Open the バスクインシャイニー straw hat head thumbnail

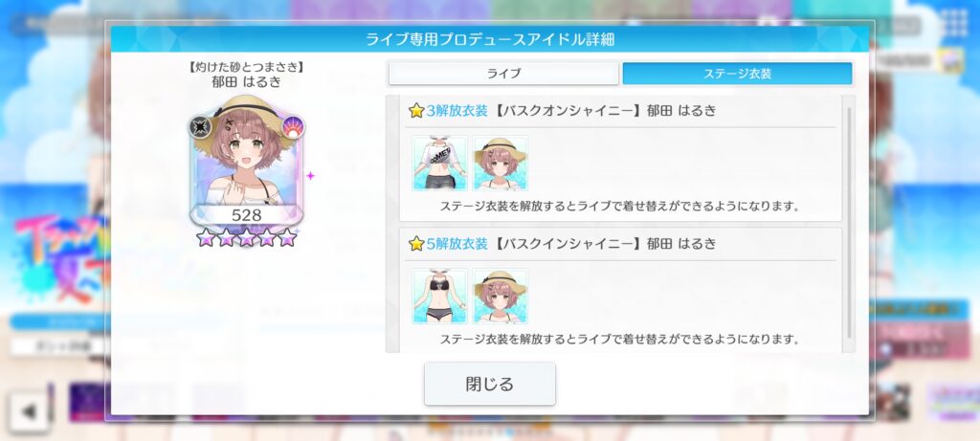[500, 297]
